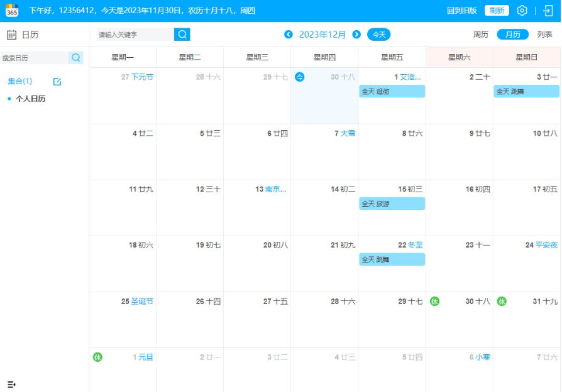Expand 集合(1) in the sidebar
This screenshot has height=392, width=562.
coord(19,81)
